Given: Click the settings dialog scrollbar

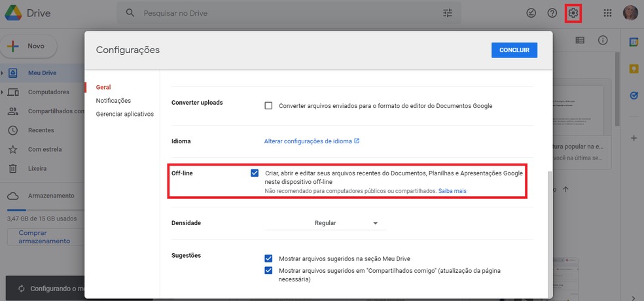Looking at the screenshot, I should click(x=550, y=235).
